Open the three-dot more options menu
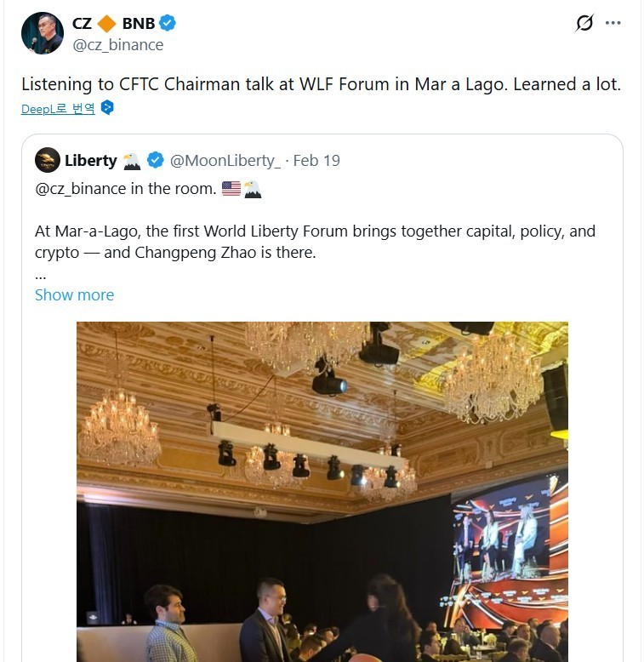The image size is (644, 662). (613, 23)
